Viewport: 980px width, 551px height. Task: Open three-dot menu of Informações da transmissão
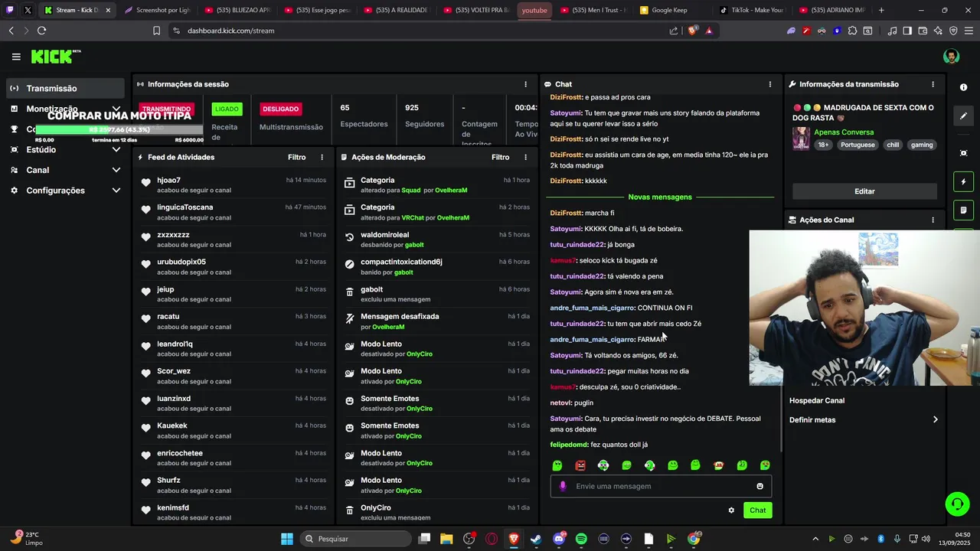tap(933, 84)
